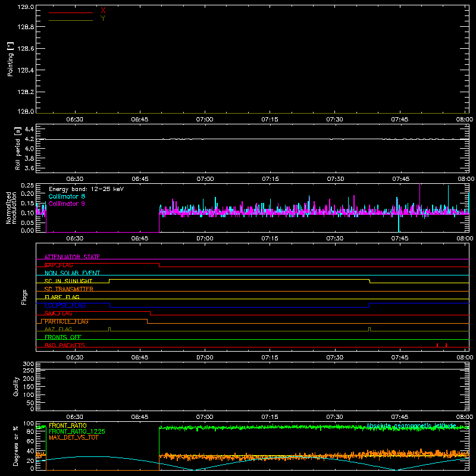Image resolution: width=476 pixels, height=476 pixels.
Task: Click the ECLIPSE_FLAG label
Action: pyautogui.click(x=65, y=305)
